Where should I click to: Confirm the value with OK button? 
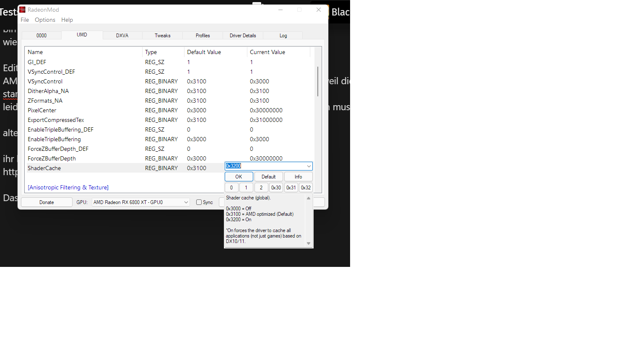[x=239, y=177]
